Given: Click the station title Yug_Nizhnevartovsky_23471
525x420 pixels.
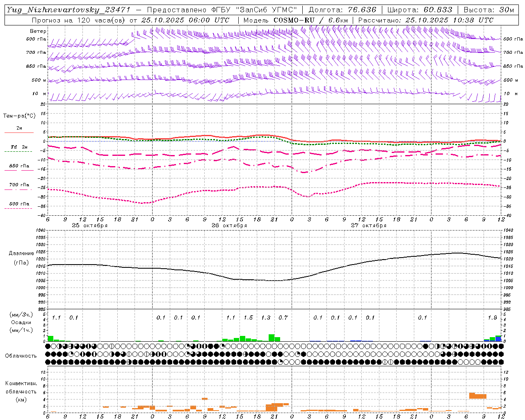Looking at the screenshot, I should pyautogui.click(x=68, y=10).
